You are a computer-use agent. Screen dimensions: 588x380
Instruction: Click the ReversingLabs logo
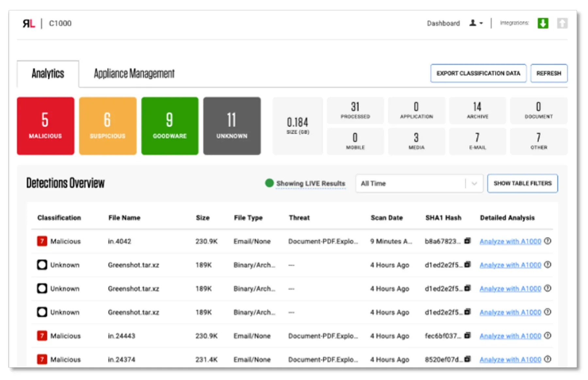point(30,23)
